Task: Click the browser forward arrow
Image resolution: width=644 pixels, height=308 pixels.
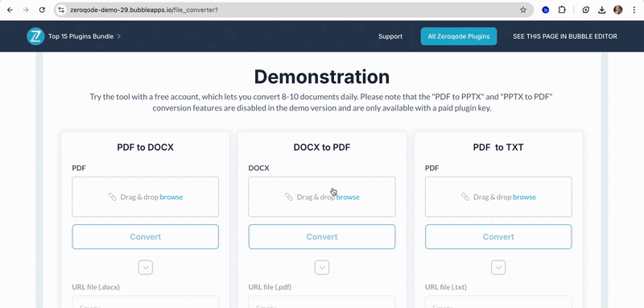Action: click(26, 10)
